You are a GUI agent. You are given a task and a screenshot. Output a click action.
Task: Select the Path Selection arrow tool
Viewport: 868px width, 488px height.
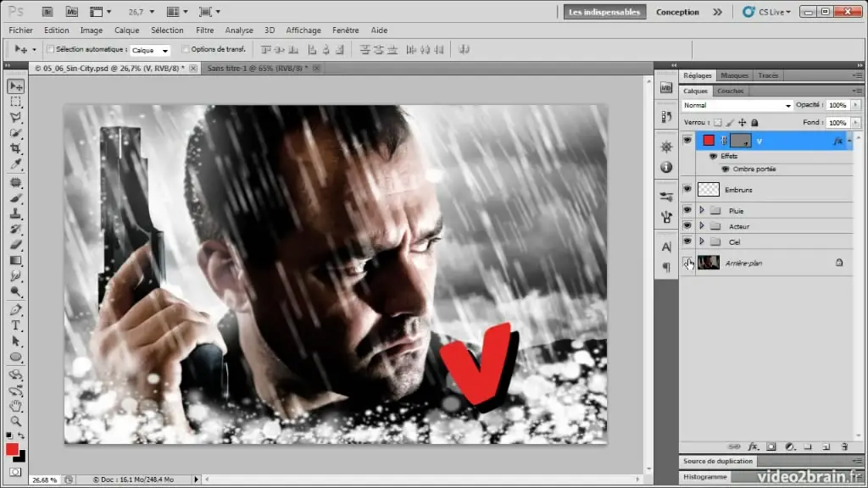pyautogui.click(x=15, y=341)
